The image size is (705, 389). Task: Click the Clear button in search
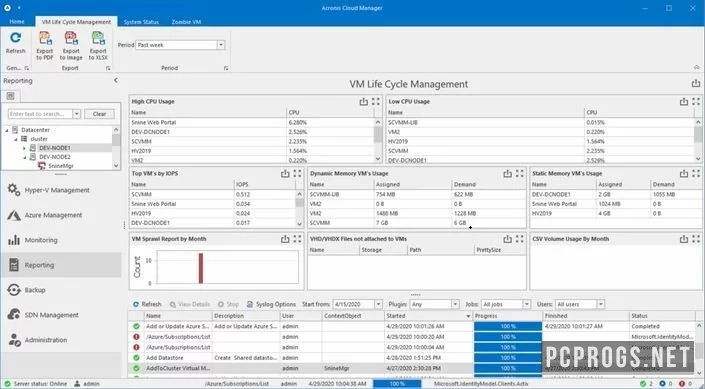tap(99, 114)
